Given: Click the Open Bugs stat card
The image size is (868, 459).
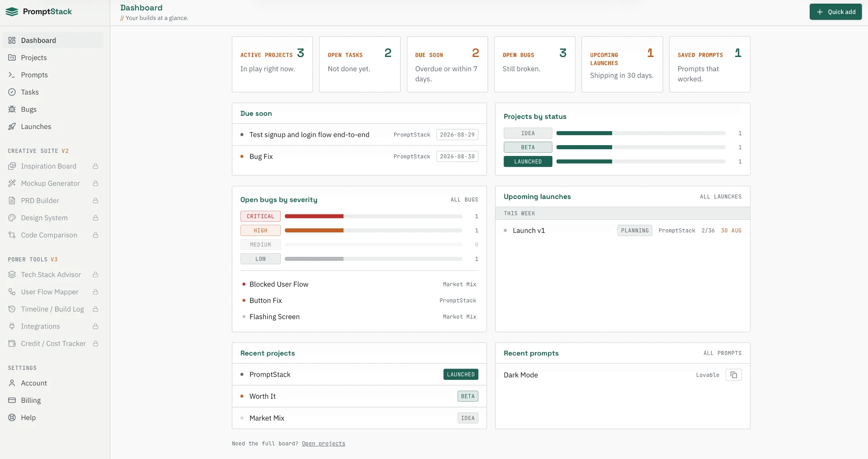Looking at the screenshot, I should point(535,64).
